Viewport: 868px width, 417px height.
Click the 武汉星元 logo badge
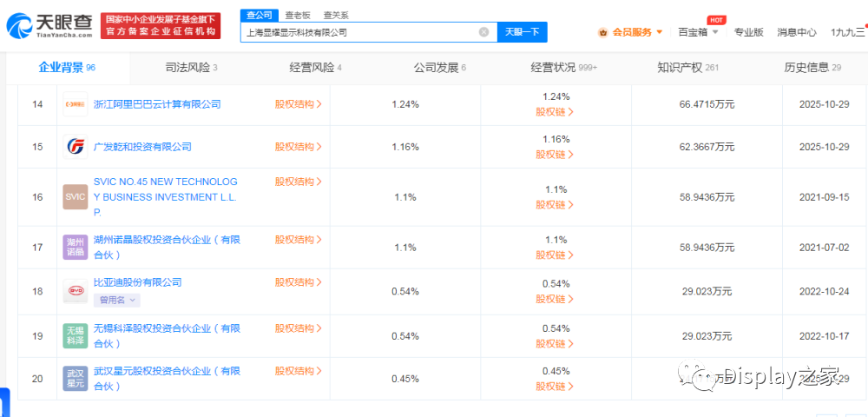(x=76, y=379)
